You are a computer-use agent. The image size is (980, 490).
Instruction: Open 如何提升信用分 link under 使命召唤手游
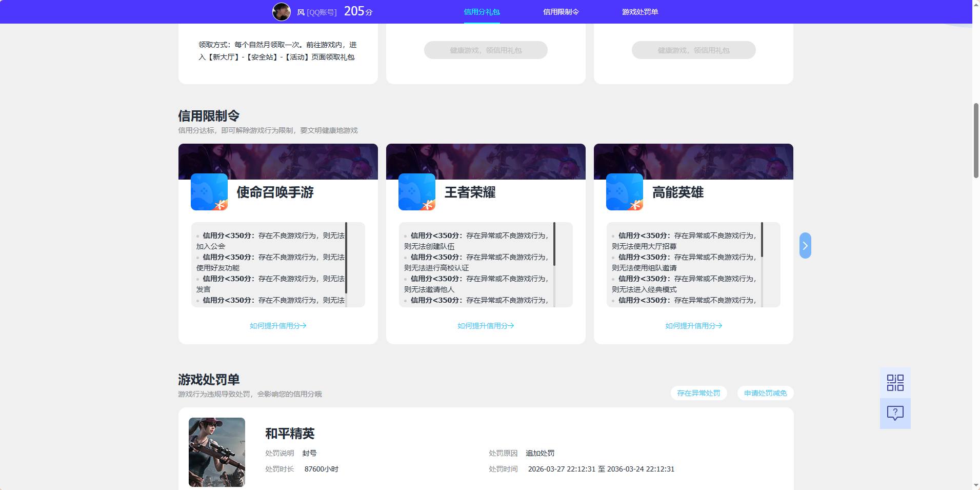[x=278, y=326]
